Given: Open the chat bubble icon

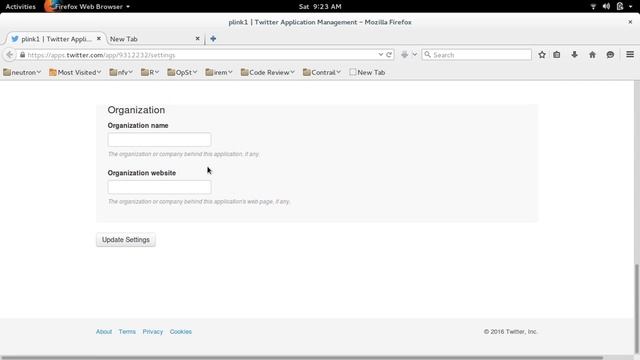Looking at the screenshot, I should 610,55.
